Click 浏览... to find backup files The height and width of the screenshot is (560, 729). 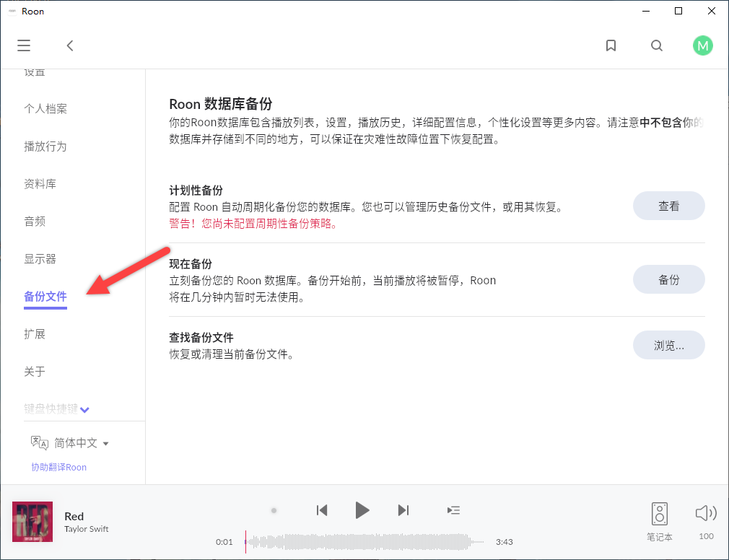pos(668,345)
